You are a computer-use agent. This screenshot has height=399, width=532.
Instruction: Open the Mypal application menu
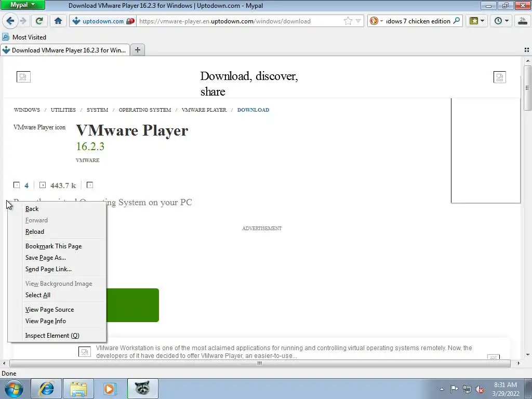22,5
